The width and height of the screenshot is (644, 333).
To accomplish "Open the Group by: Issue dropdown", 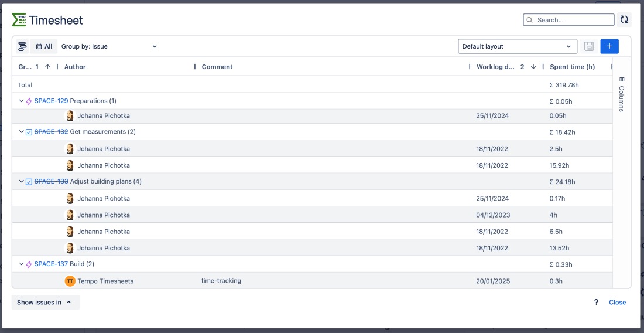I will (x=109, y=46).
